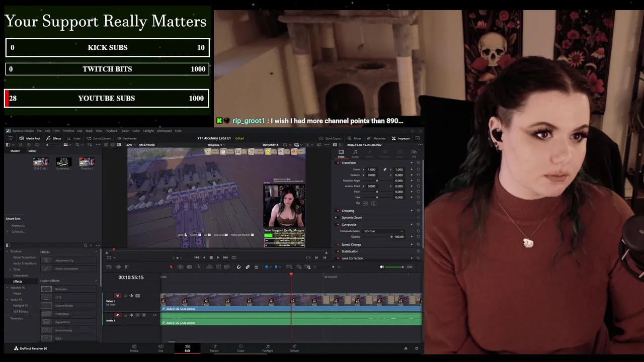The height and width of the screenshot is (362, 644).
Task: Expand the Collections smart bin
Action: click(x=8, y=231)
